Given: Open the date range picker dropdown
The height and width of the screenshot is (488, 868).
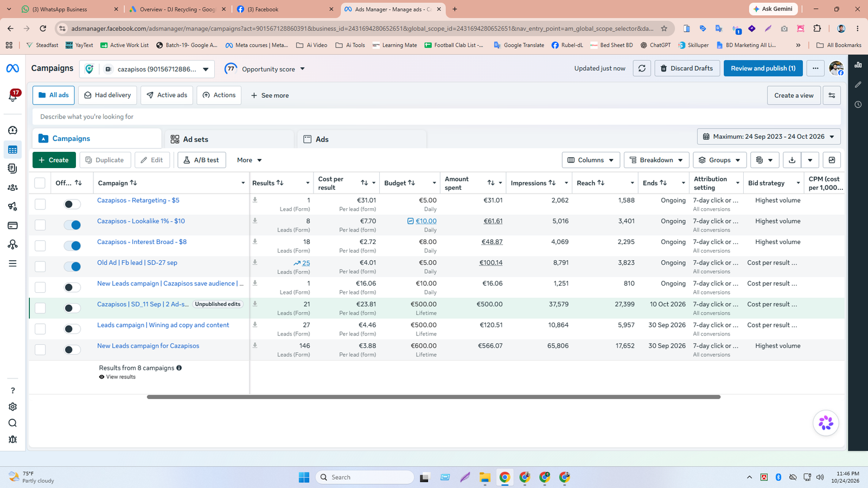Looking at the screenshot, I should point(769,137).
